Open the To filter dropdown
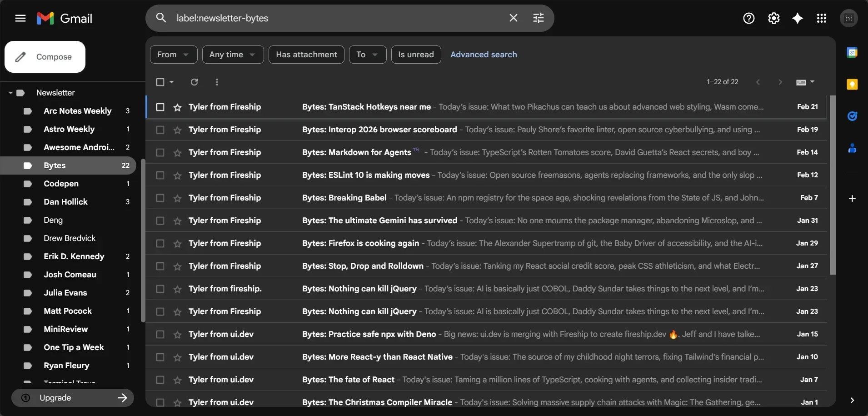The image size is (868, 416). (368, 55)
